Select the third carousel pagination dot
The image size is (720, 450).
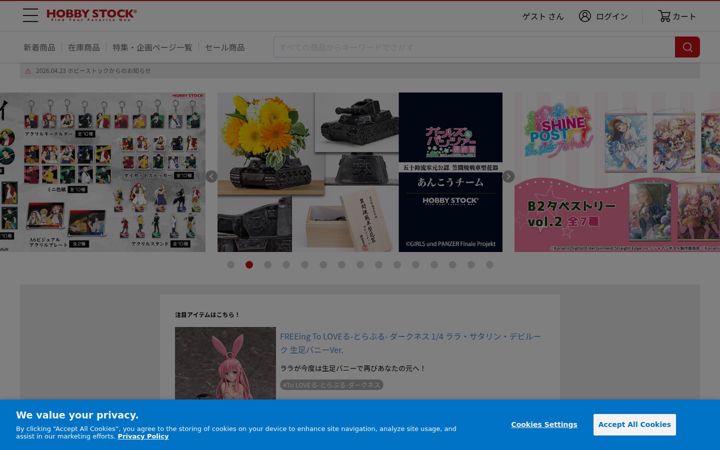click(x=268, y=265)
